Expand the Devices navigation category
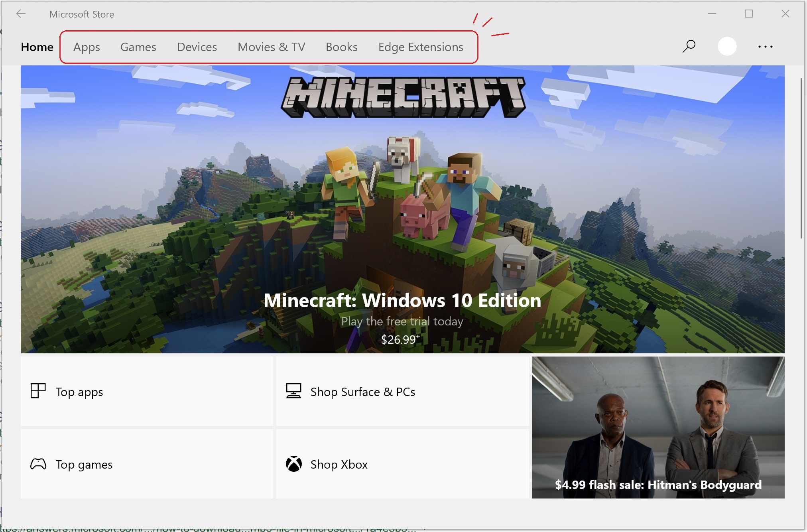Screen dimensions: 807x532 coord(197,46)
